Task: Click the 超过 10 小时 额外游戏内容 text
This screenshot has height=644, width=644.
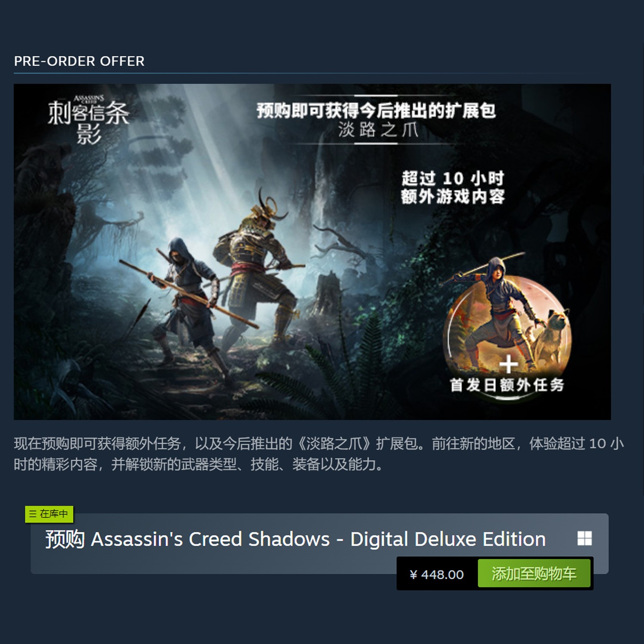Action: (x=453, y=187)
